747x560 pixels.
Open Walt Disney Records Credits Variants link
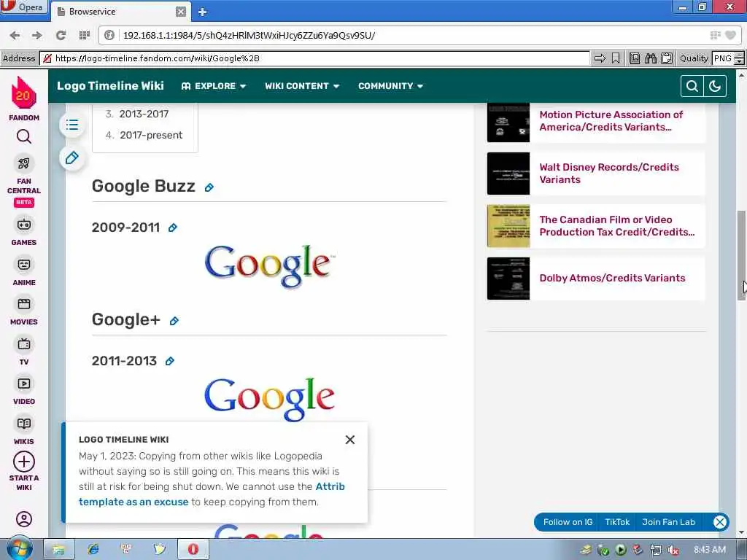click(x=609, y=174)
